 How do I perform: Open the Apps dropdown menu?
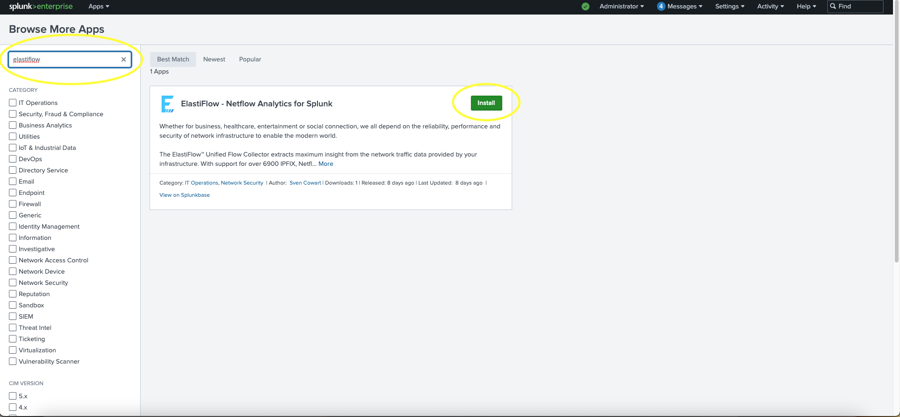pyautogui.click(x=99, y=6)
